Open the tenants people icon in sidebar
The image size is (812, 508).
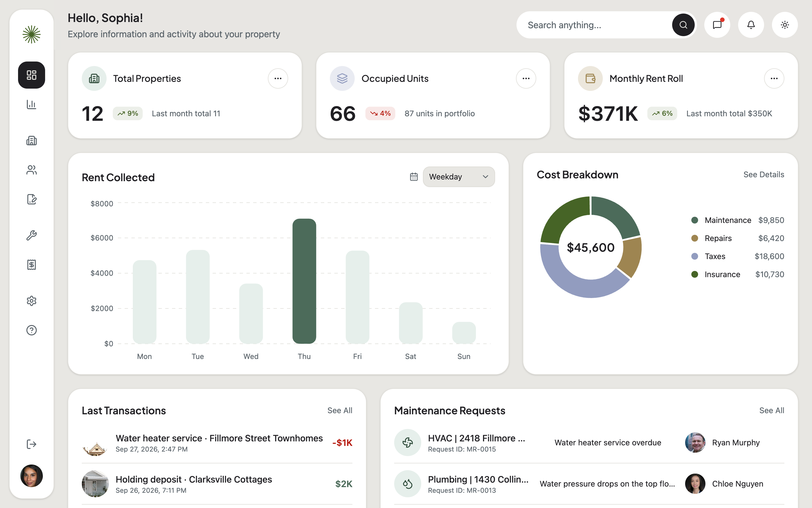32,170
